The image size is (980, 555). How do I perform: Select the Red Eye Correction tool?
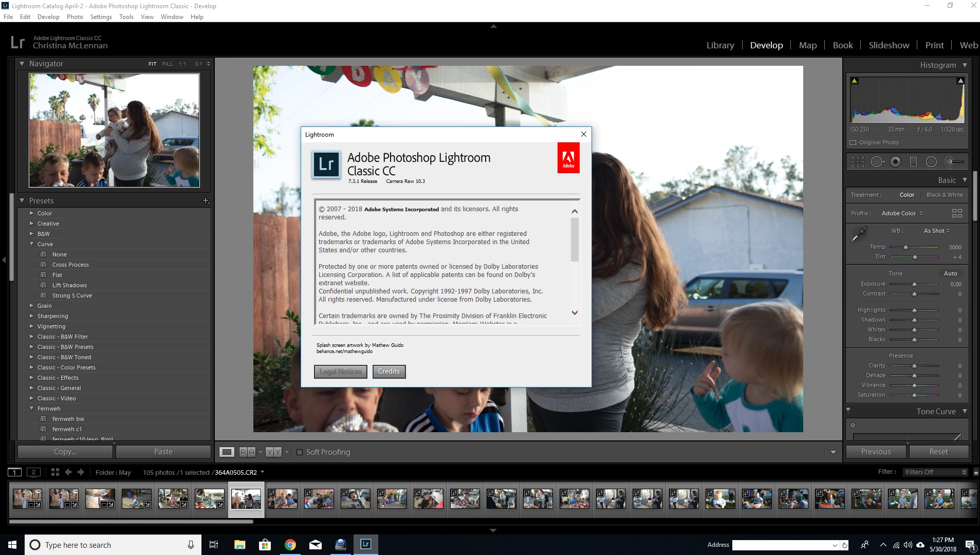[x=896, y=162]
